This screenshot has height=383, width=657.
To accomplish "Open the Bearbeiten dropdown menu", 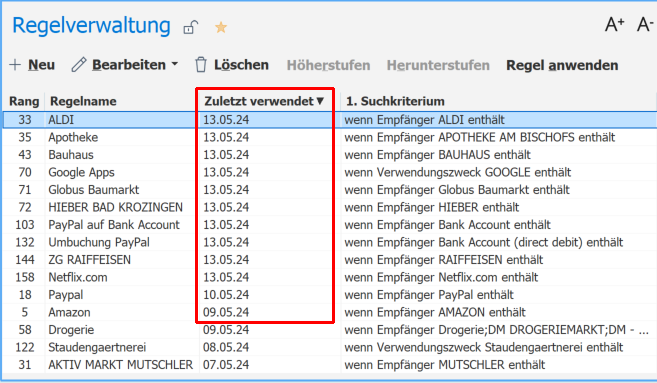I will (x=125, y=65).
